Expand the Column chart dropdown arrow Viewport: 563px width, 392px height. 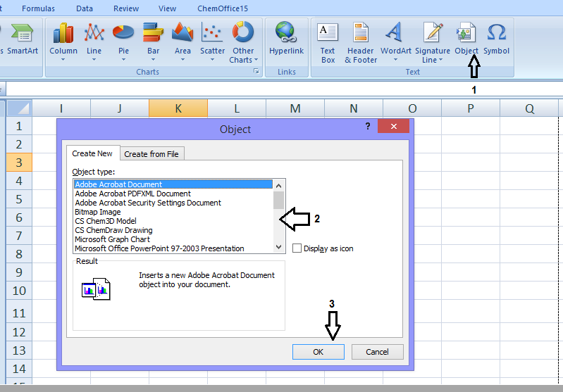[x=63, y=60]
